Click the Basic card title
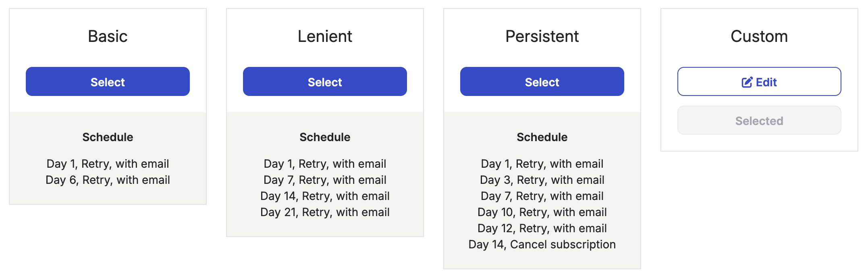This screenshot has width=868, height=279. (x=108, y=36)
